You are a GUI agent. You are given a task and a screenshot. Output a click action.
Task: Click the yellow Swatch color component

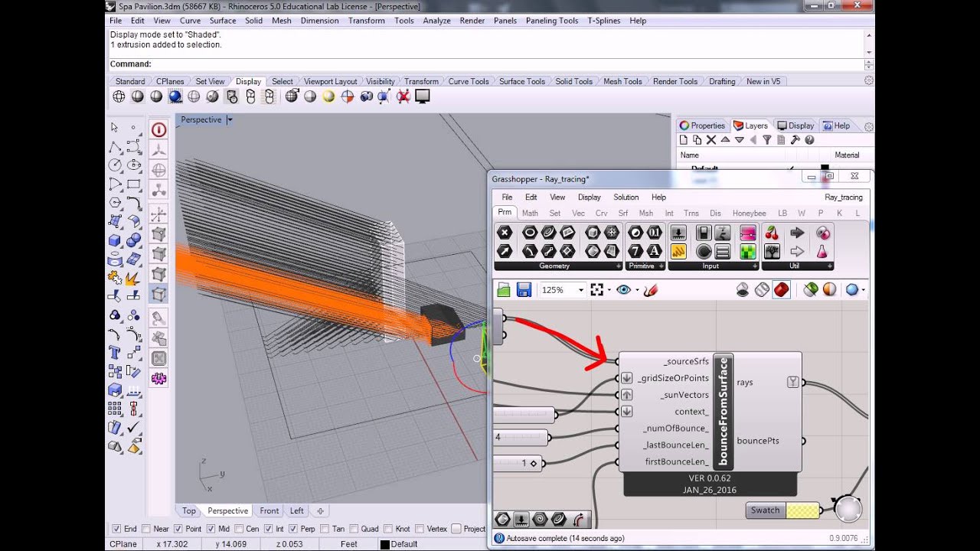tap(782, 510)
